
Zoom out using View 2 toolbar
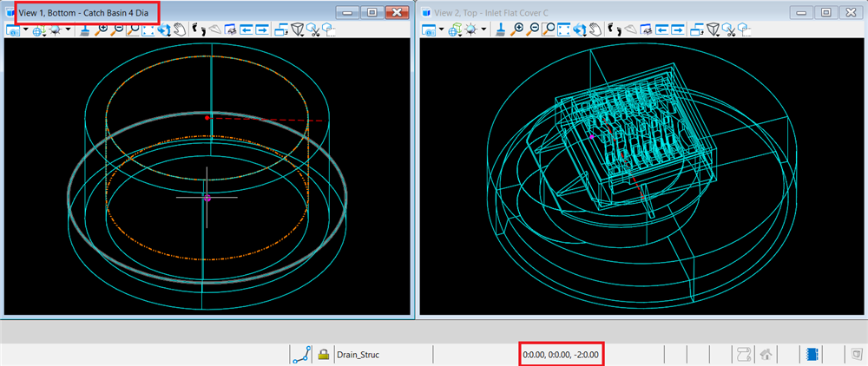point(533,29)
